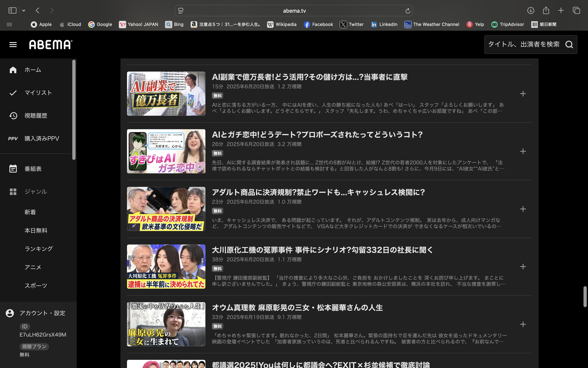Open The Weather Channel bookmark
Image resolution: width=588 pixels, height=368 pixels.
click(432, 25)
